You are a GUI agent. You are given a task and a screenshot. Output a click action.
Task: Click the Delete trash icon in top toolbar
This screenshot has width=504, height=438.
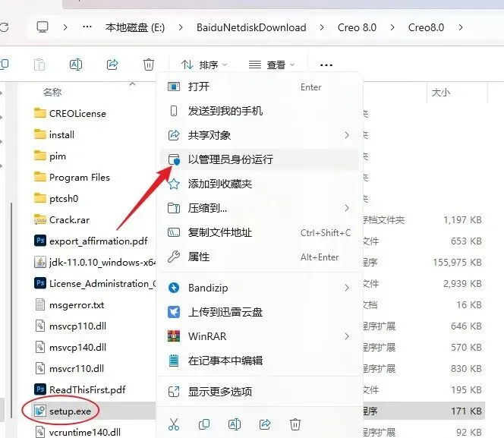click(149, 65)
